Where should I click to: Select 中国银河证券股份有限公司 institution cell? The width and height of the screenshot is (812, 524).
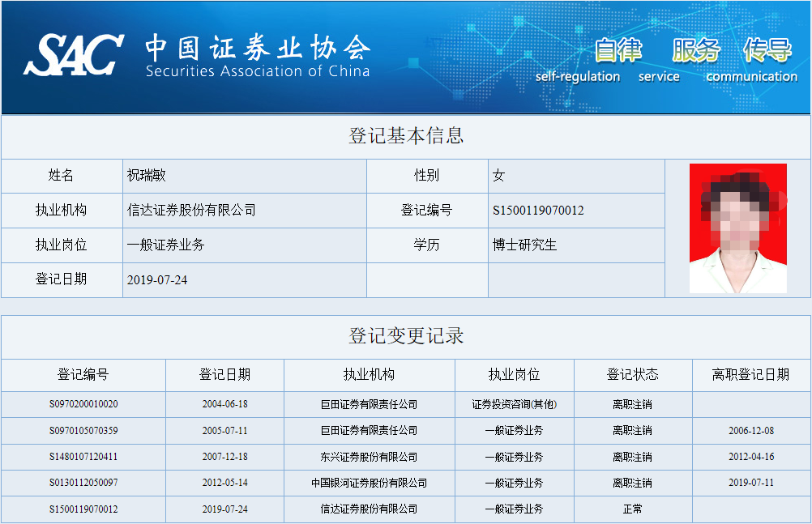point(370,483)
